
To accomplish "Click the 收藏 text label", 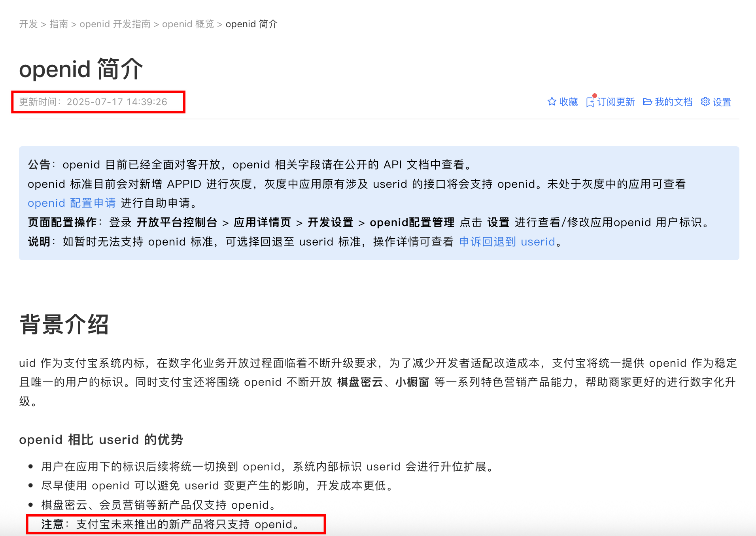I will coord(569,102).
